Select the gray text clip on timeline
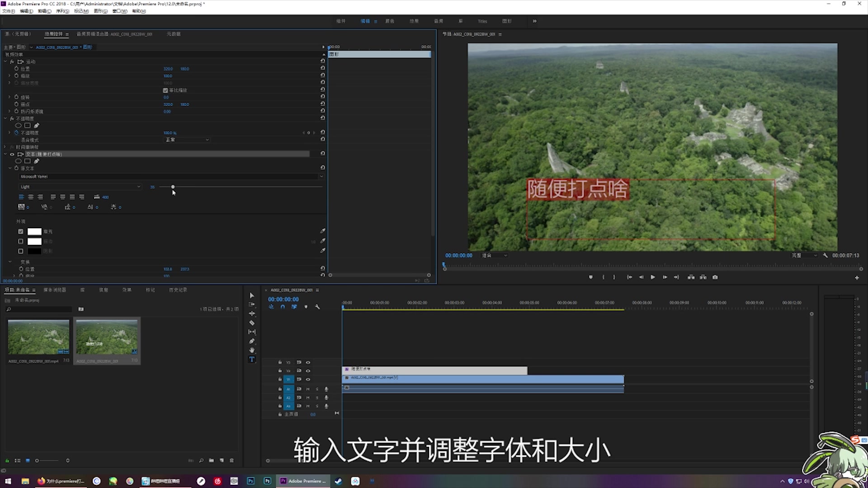This screenshot has width=868, height=488. point(434,371)
